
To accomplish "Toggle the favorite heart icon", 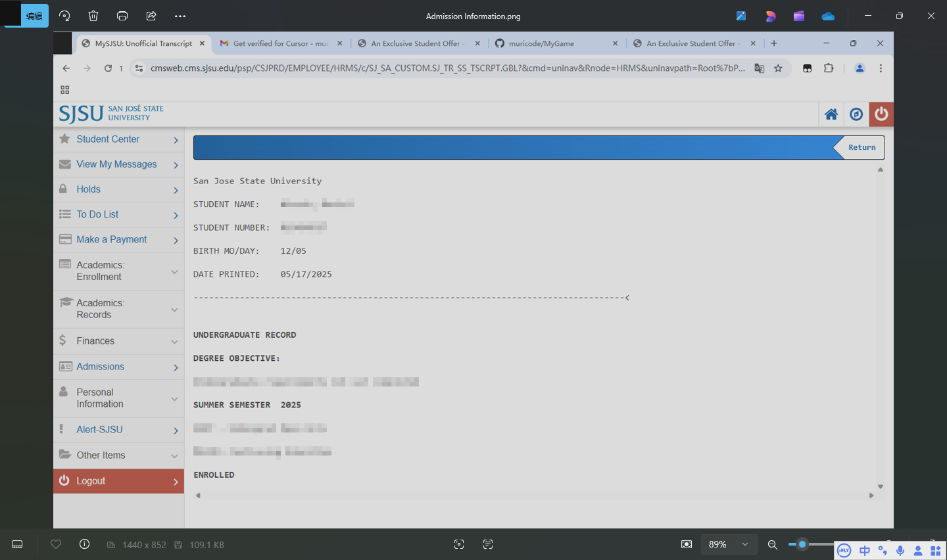I will point(56,544).
